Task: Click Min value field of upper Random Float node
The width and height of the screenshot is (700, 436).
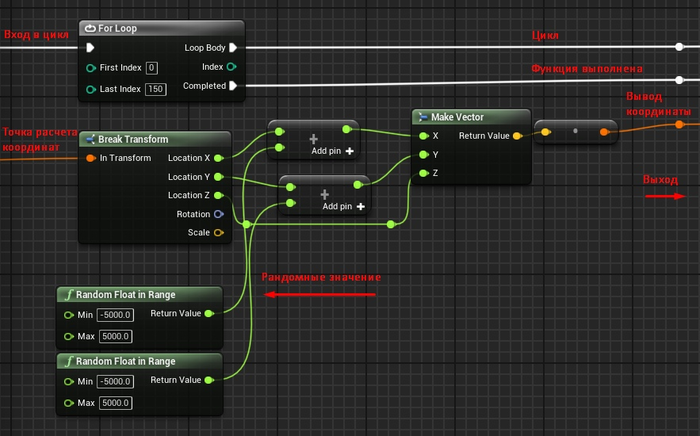Action: click(116, 315)
